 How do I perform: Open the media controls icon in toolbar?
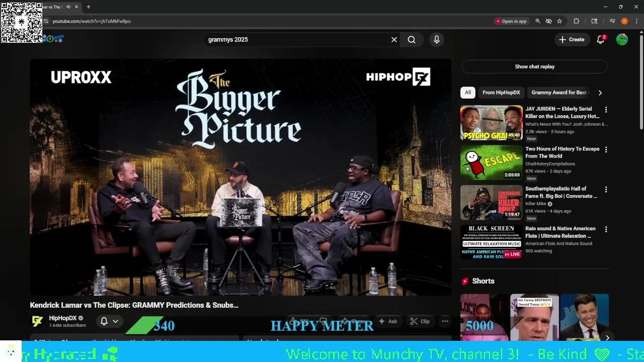612,21
